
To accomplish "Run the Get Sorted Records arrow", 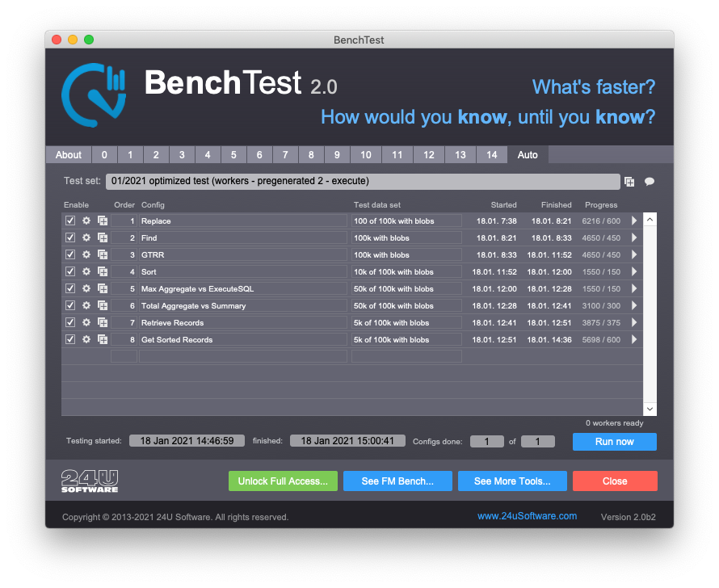I will click(x=634, y=339).
